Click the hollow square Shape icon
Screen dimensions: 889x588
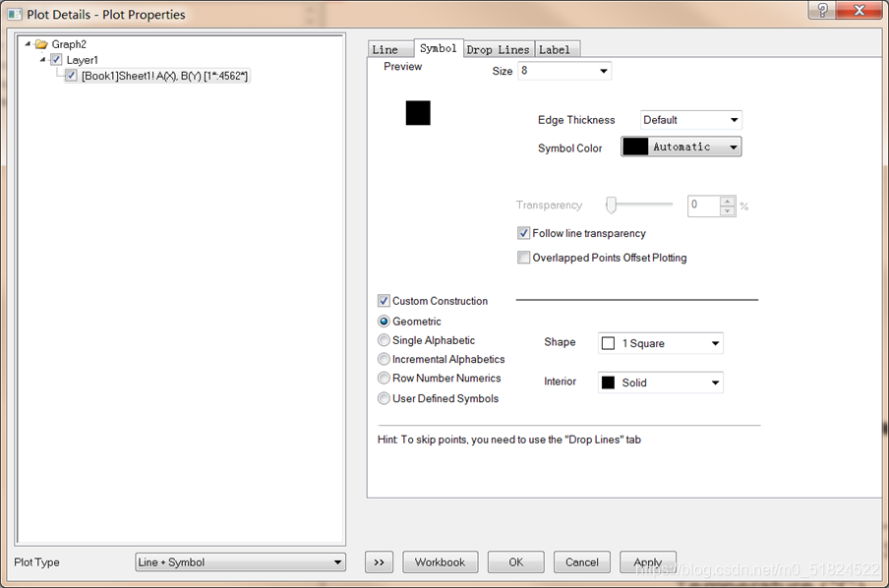click(608, 343)
